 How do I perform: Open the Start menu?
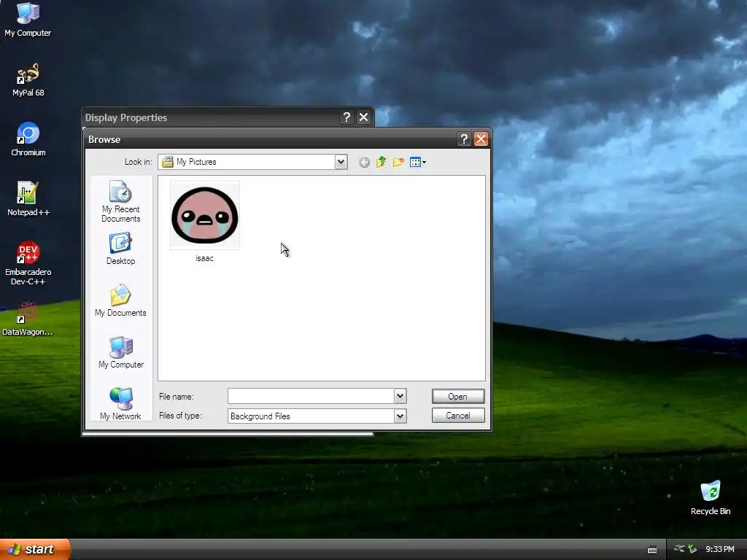[35, 549]
